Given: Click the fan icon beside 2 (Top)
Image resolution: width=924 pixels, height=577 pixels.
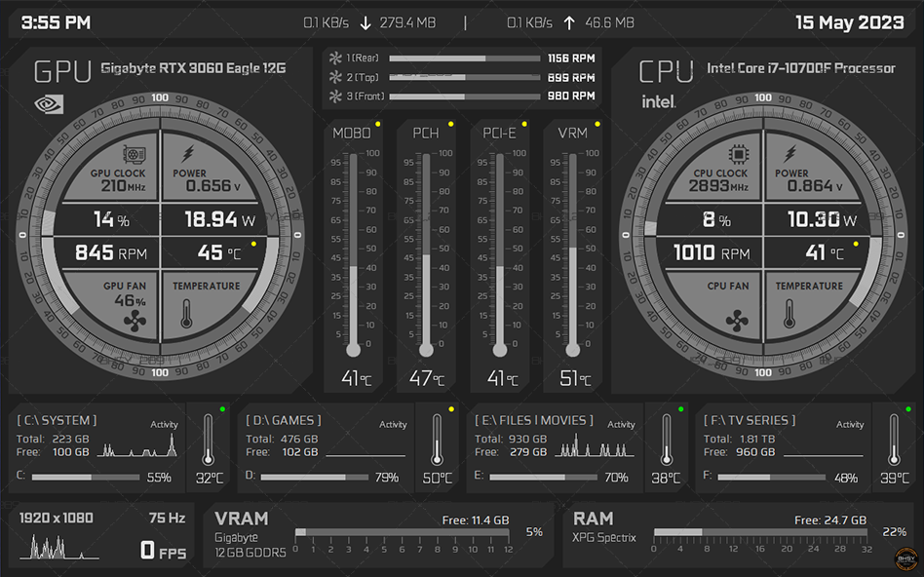Looking at the screenshot, I should tap(335, 77).
